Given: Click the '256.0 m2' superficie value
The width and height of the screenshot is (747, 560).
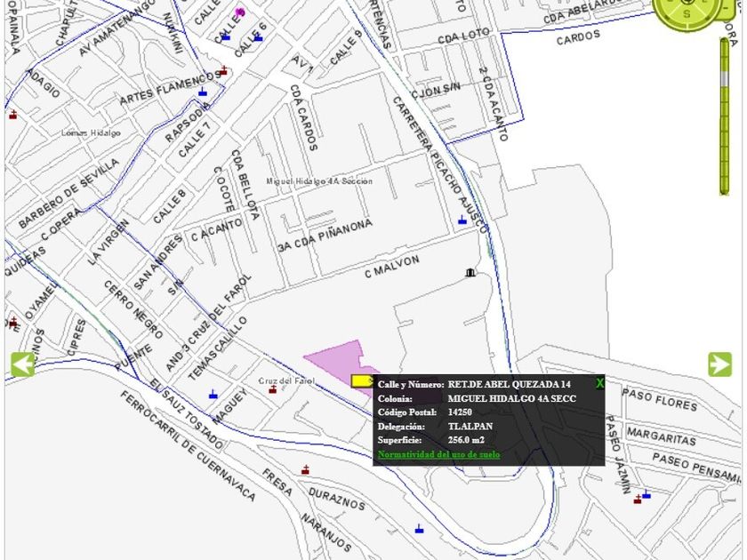Looking at the screenshot, I should tap(466, 440).
